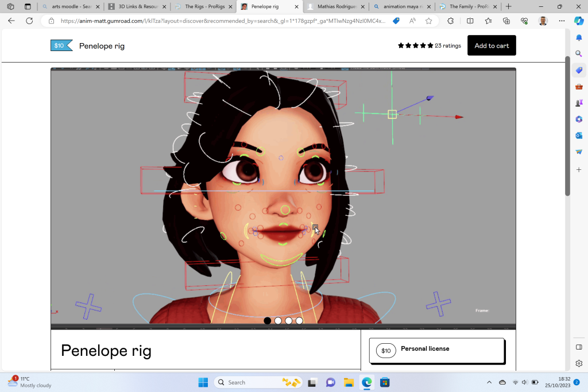Click the taskbar Search box
Screen dimensions: 588x392
pyautogui.click(x=258, y=382)
